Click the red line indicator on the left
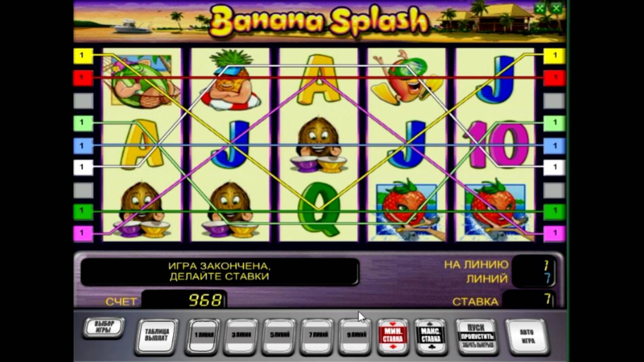The width and height of the screenshot is (644, 362). (x=84, y=78)
